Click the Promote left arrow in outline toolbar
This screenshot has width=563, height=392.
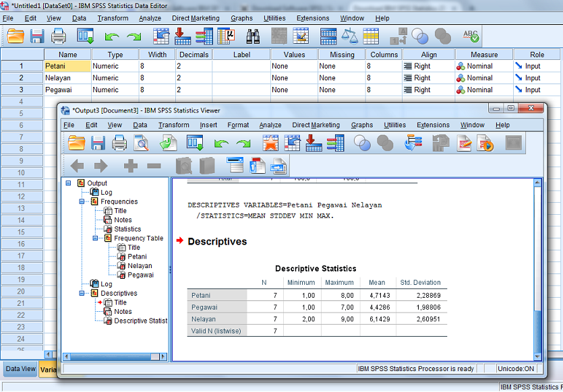click(x=77, y=166)
